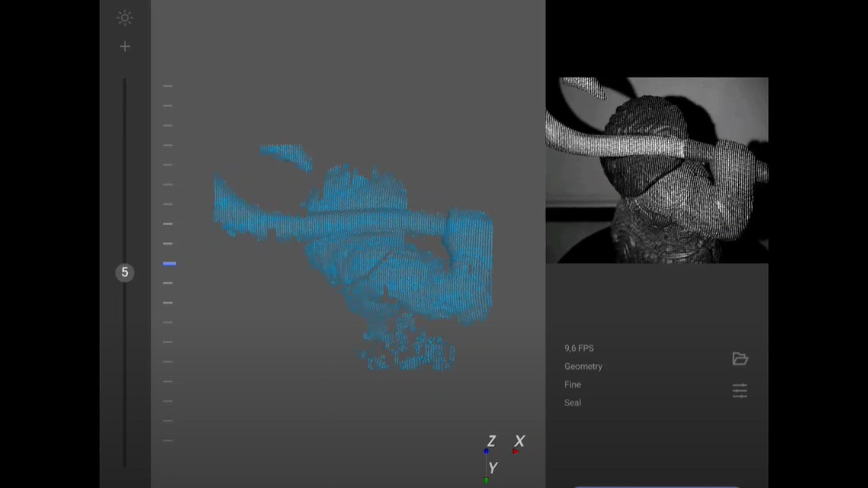This screenshot has width=868, height=488.
Task: Open scan settings sliders icon
Action: (x=740, y=390)
